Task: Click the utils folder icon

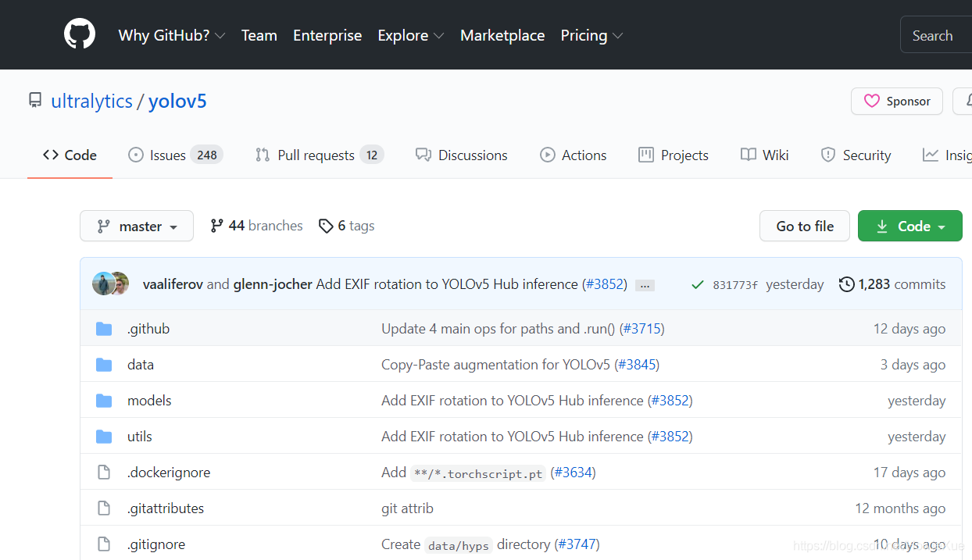Action: click(104, 437)
